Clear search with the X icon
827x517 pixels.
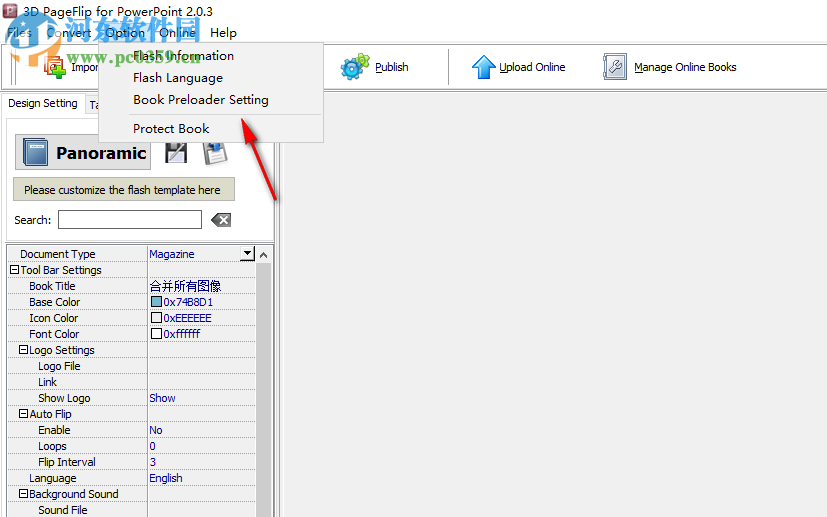[221, 220]
